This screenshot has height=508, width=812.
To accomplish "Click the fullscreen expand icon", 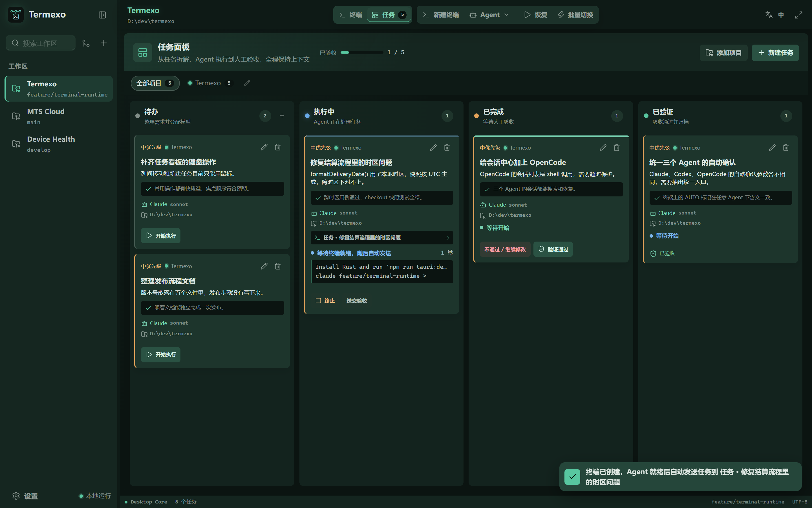I will pyautogui.click(x=798, y=15).
